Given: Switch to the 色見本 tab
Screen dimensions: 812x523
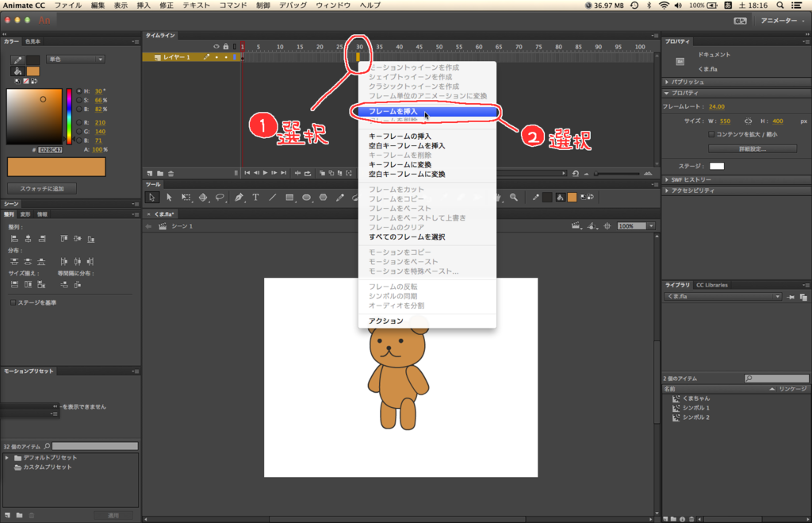Looking at the screenshot, I should click(x=33, y=41).
